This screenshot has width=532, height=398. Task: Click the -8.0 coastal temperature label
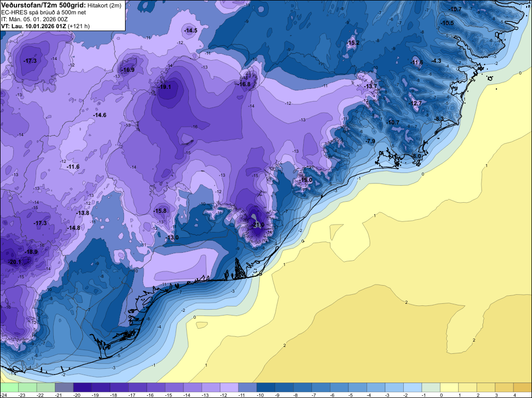pyautogui.click(x=417, y=156)
